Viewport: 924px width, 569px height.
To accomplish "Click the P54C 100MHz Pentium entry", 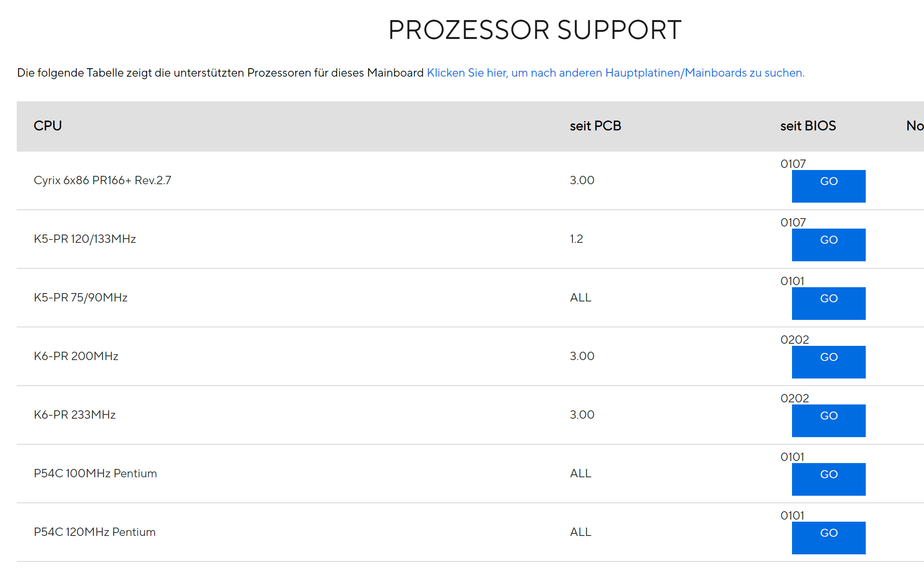I will (x=96, y=473).
